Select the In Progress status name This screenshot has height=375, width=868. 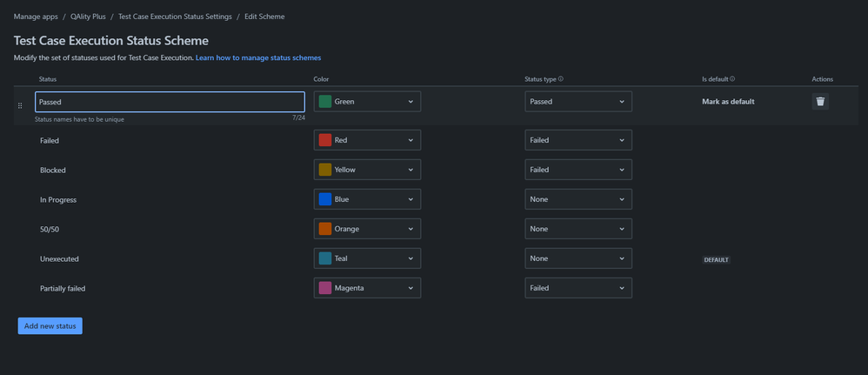click(58, 200)
